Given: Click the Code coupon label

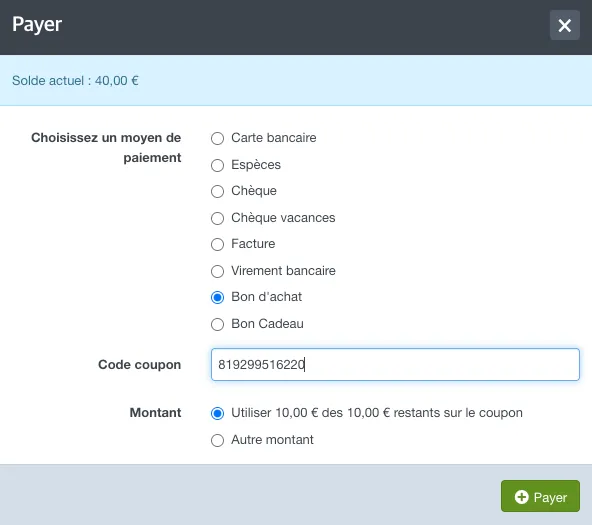Looking at the screenshot, I should pyautogui.click(x=140, y=365).
